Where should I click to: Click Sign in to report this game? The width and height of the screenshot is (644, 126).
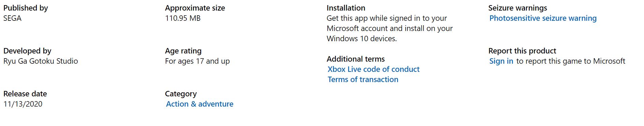[x=501, y=61]
